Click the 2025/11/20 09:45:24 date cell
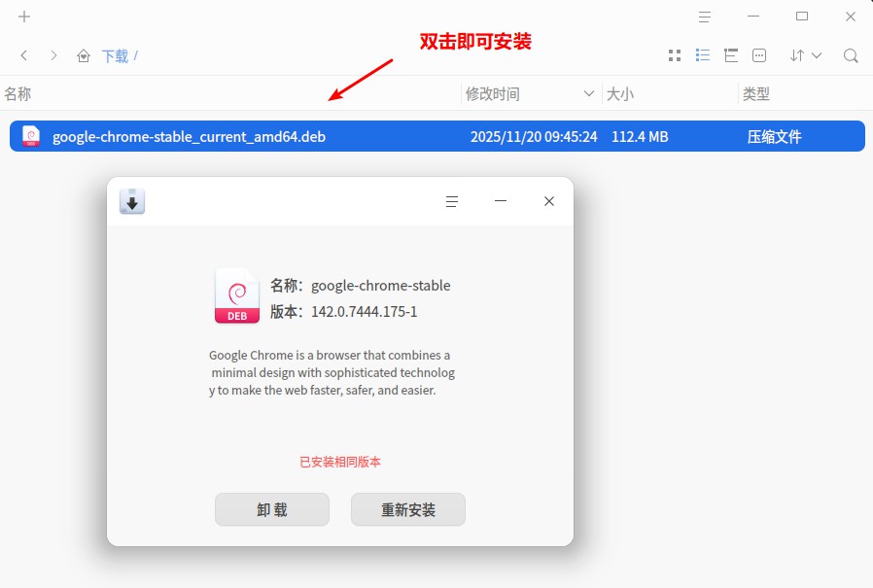873x588 pixels. pos(534,137)
